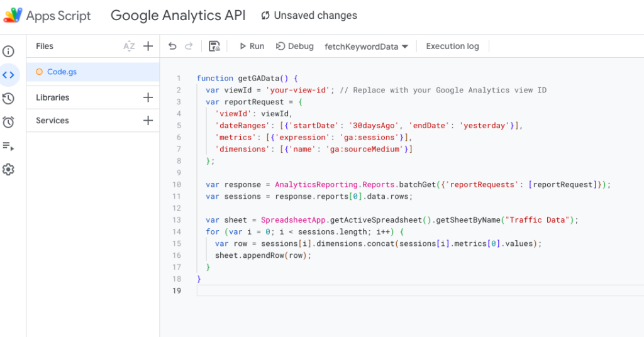Sort files alphabetically with AZ icon
644x337 pixels.
tap(129, 46)
